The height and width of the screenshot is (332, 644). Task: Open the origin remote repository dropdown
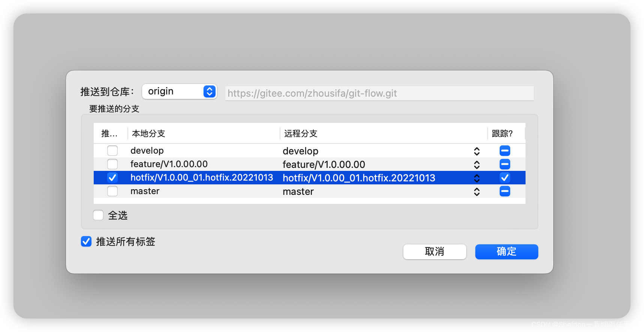[x=179, y=91]
